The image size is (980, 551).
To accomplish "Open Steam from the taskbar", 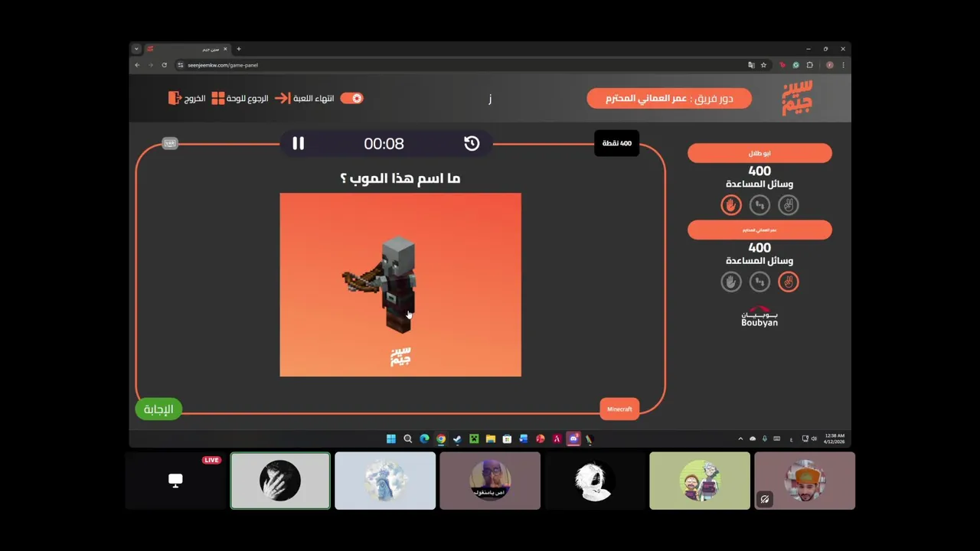I will (x=457, y=439).
